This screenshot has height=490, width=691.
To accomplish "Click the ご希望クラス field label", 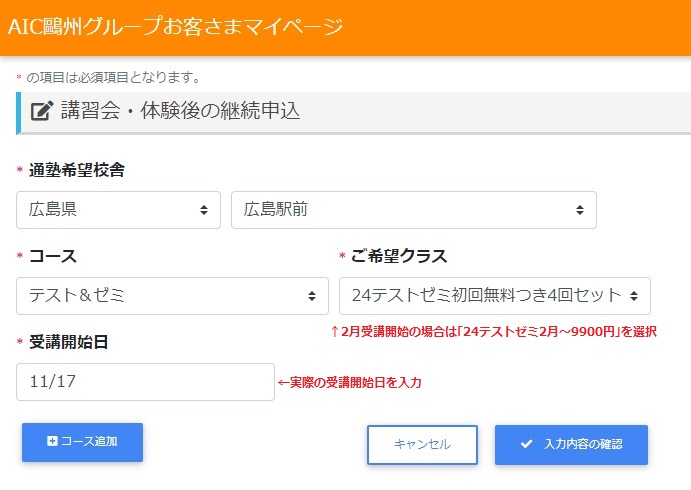I will [399, 256].
